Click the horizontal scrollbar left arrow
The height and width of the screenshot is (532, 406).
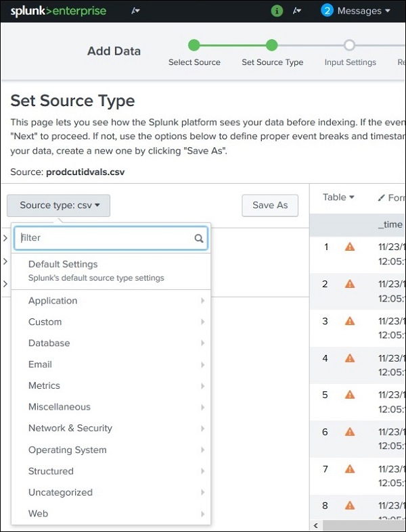coord(316,525)
